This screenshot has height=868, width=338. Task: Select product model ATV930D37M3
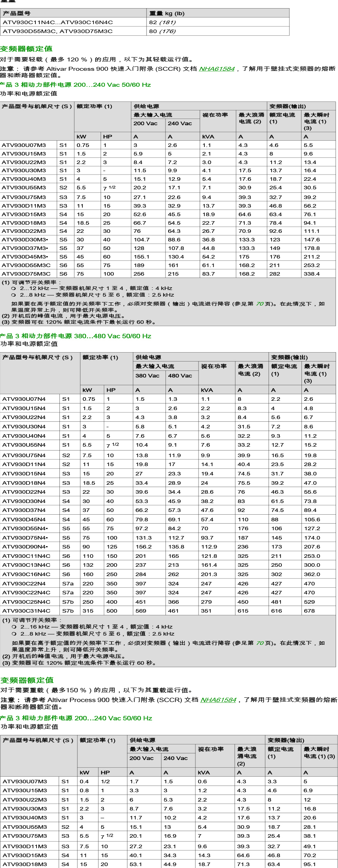(x=25, y=248)
